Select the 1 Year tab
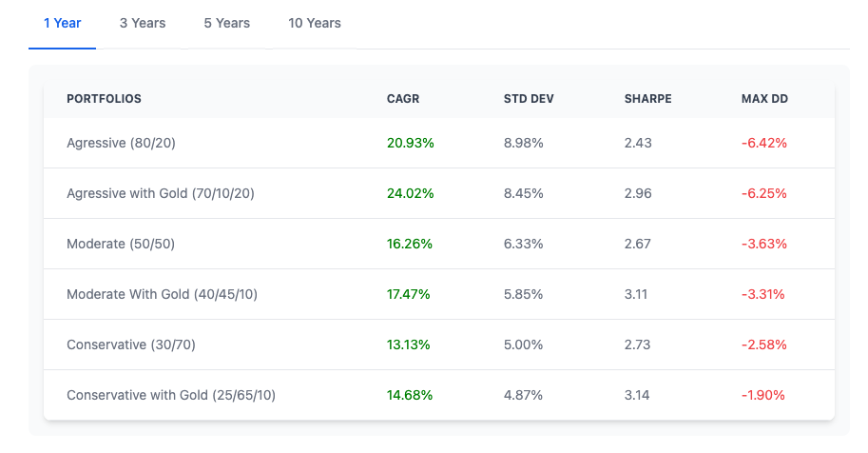This screenshot has height=453, width=868. [x=62, y=23]
